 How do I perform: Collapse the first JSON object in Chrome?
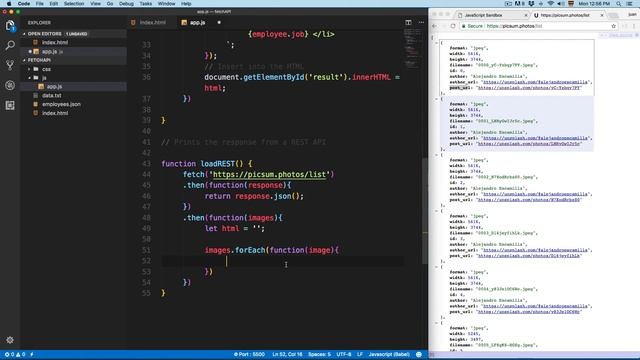tap(436, 42)
